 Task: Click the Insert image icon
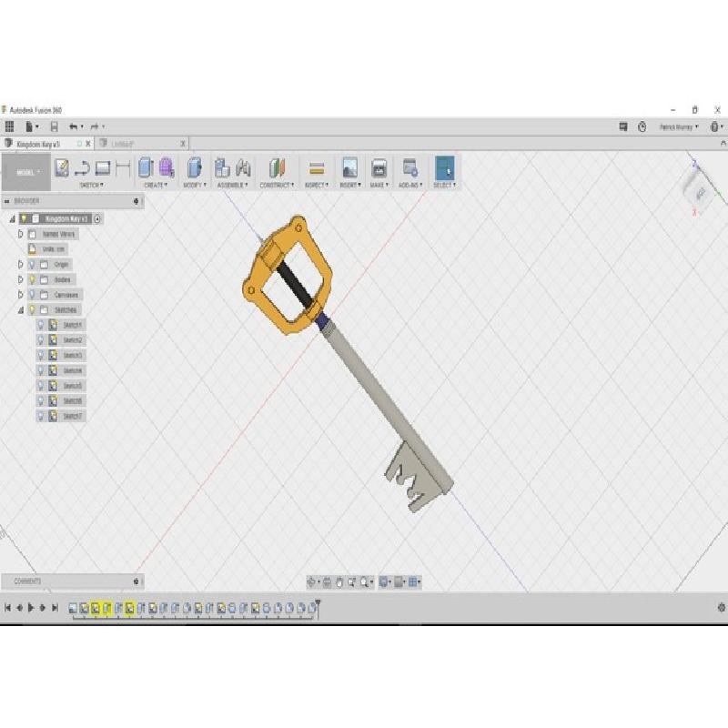click(x=349, y=167)
